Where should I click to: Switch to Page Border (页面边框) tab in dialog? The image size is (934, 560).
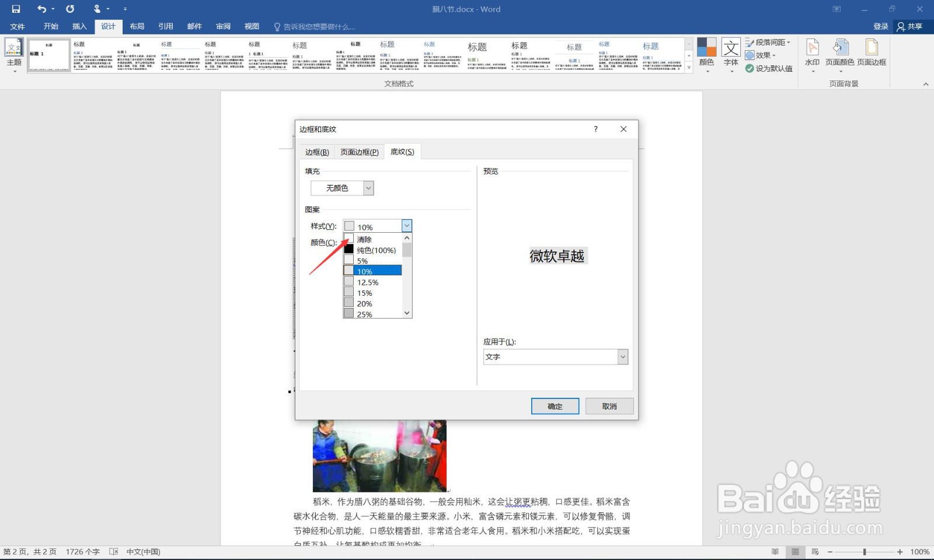point(360,152)
